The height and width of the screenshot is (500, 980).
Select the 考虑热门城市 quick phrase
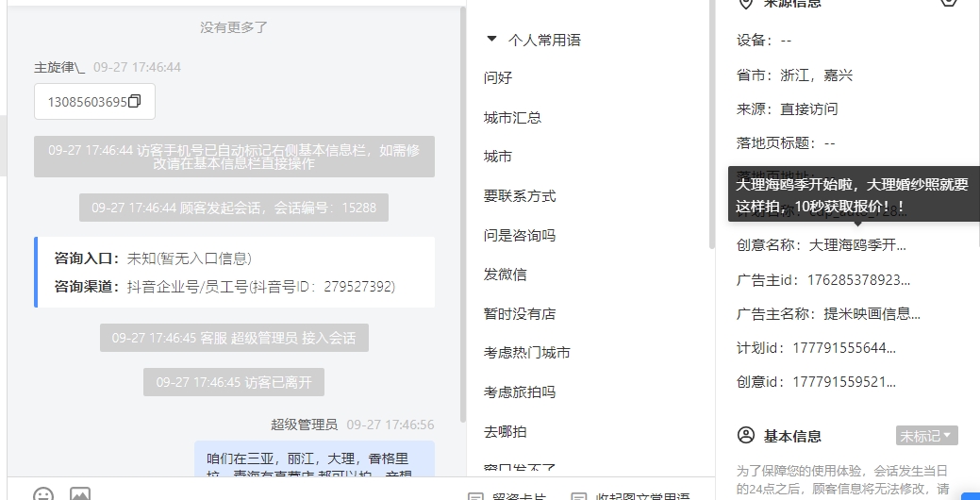click(527, 353)
